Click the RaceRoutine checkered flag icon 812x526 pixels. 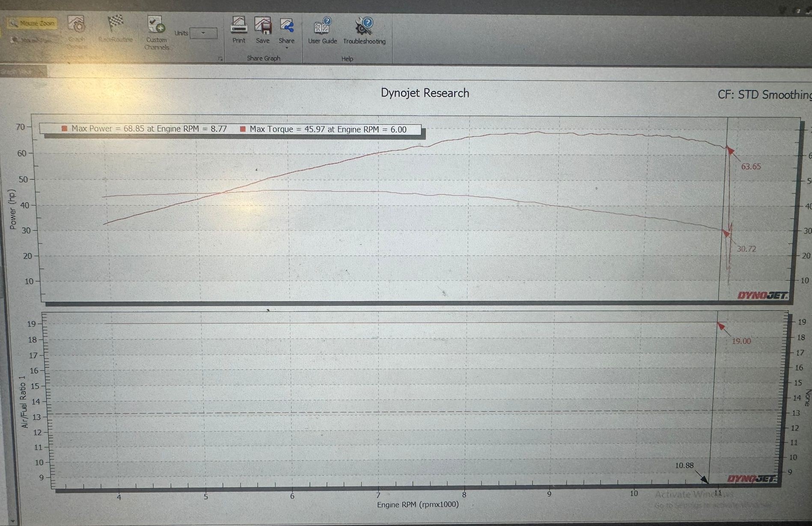(115, 23)
